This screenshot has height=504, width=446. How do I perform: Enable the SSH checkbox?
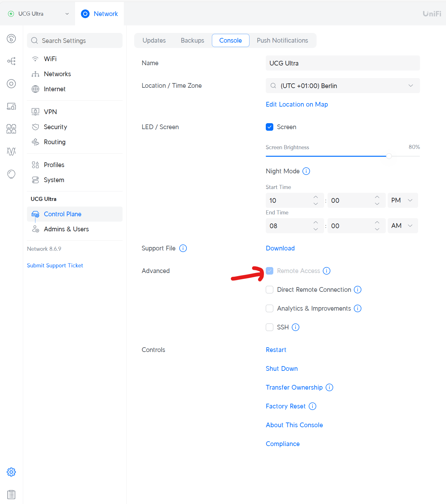point(270,327)
